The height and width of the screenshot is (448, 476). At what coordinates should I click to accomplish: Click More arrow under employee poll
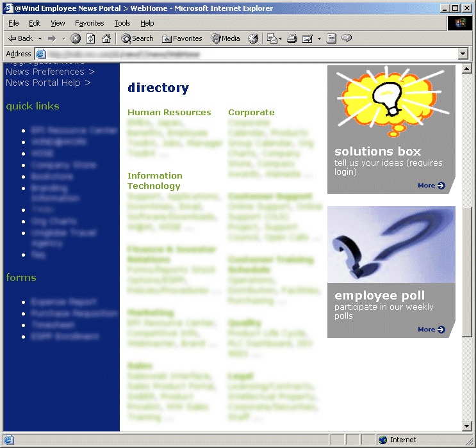pos(431,330)
